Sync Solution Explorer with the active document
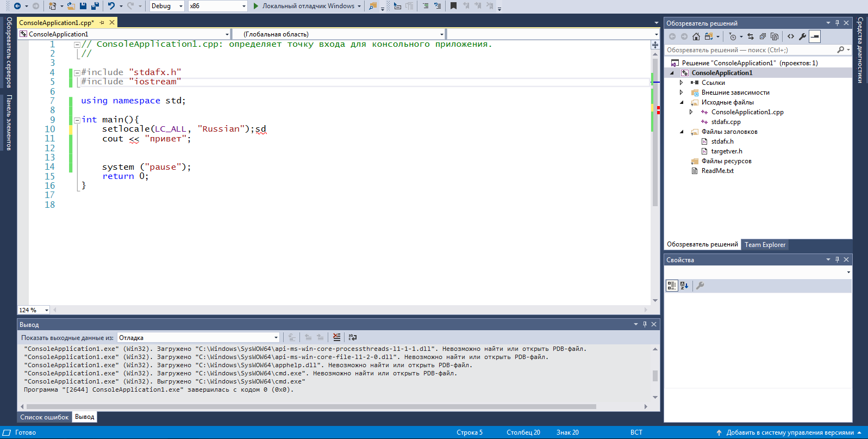 751,36
